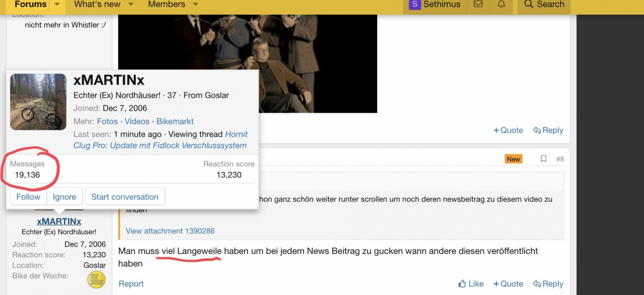Image resolution: width=644 pixels, height=295 pixels.
Task: Like the post by xMARTINx
Action: pyautogui.click(x=471, y=284)
